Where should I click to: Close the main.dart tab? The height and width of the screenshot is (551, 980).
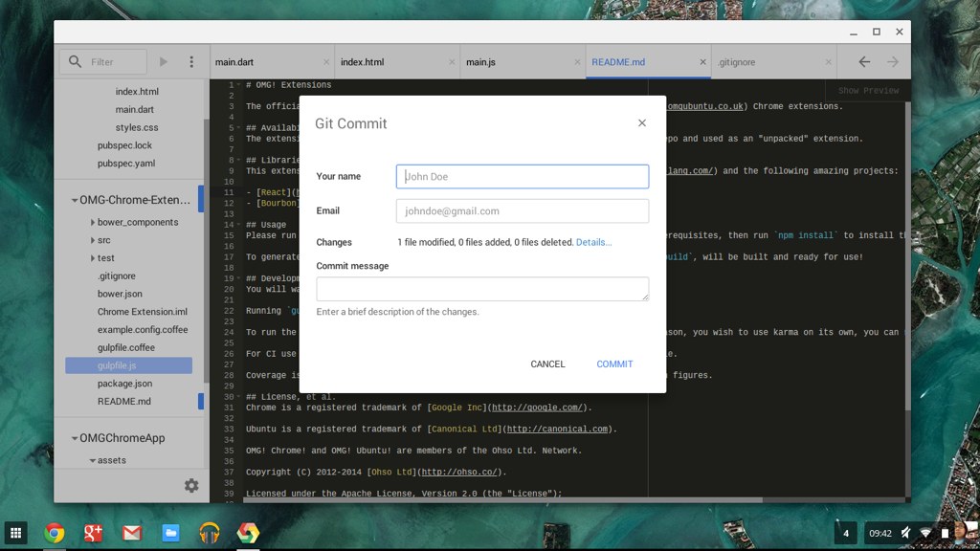pos(326,62)
